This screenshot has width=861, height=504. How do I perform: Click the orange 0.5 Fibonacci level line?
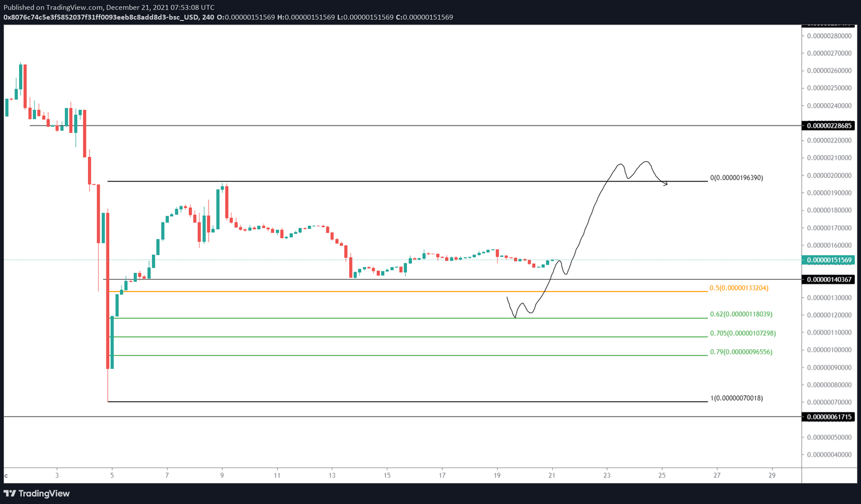[392, 292]
